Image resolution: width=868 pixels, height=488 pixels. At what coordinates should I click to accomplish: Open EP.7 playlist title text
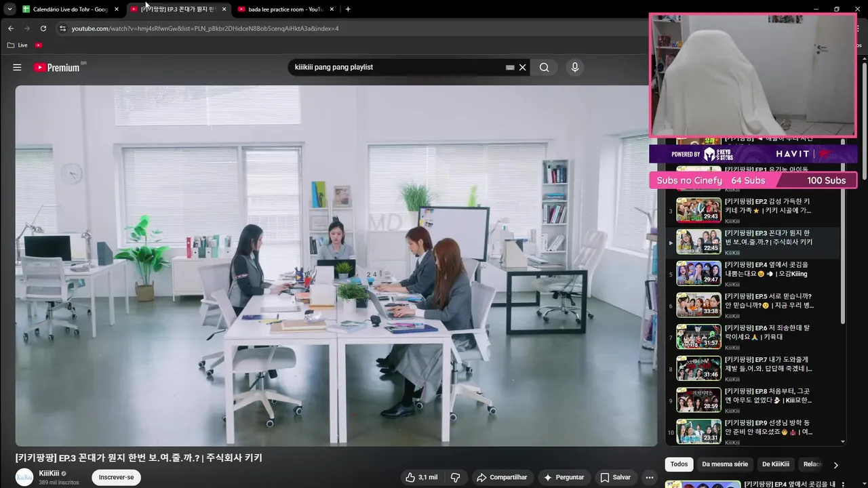pos(768,364)
